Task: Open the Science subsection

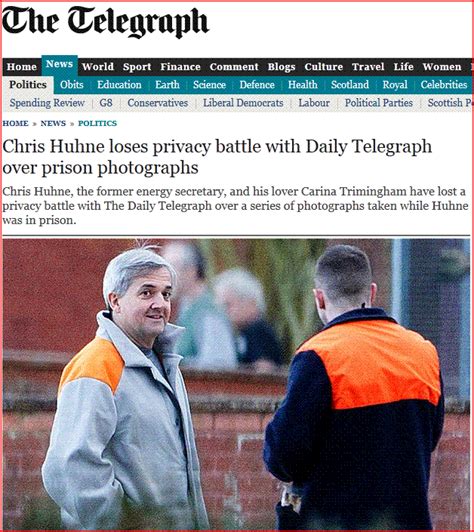Action: tap(209, 84)
